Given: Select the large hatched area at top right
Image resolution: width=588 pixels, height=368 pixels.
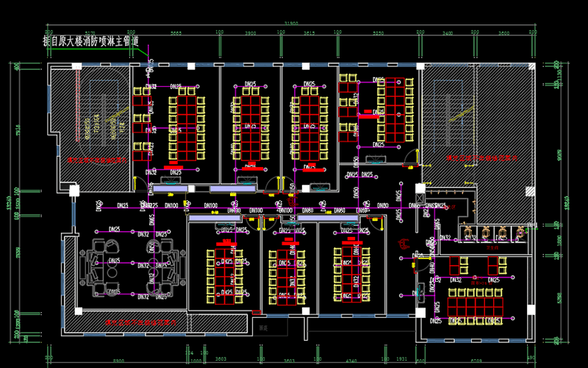Looking at the screenshot, I should pos(476,118).
